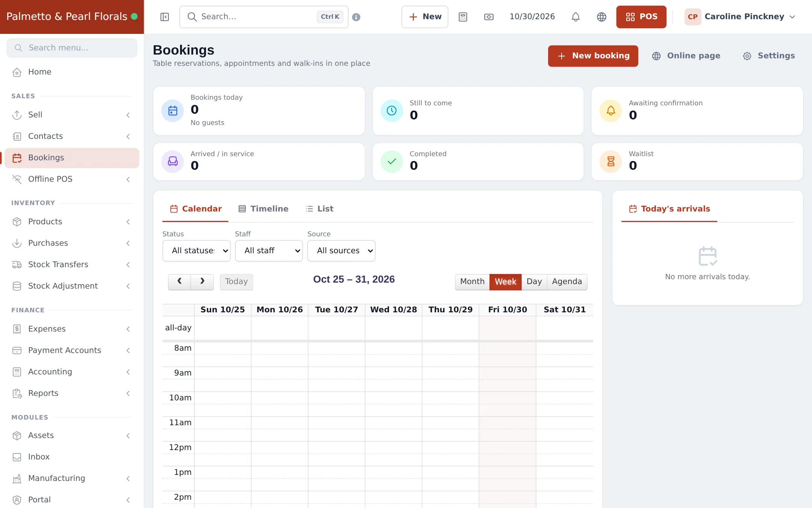Expand the Sell menu
Viewport: 812px width, 508px height.
pos(72,115)
